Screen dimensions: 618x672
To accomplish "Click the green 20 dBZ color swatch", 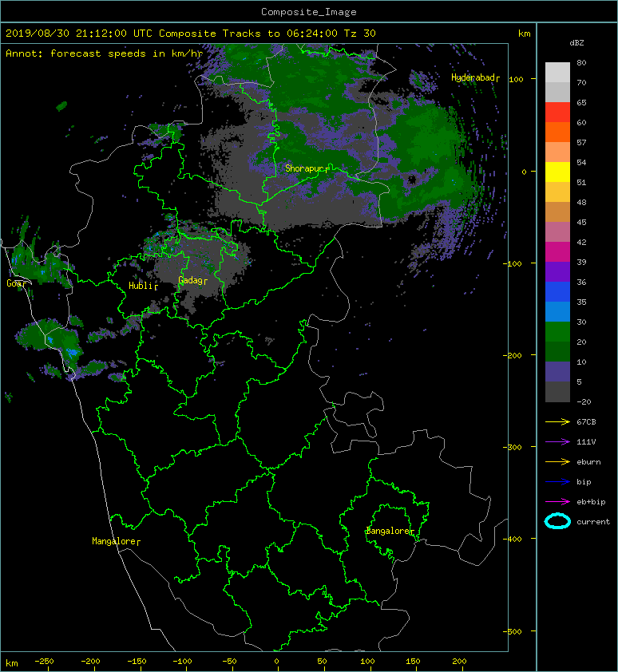I will coord(557,332).
